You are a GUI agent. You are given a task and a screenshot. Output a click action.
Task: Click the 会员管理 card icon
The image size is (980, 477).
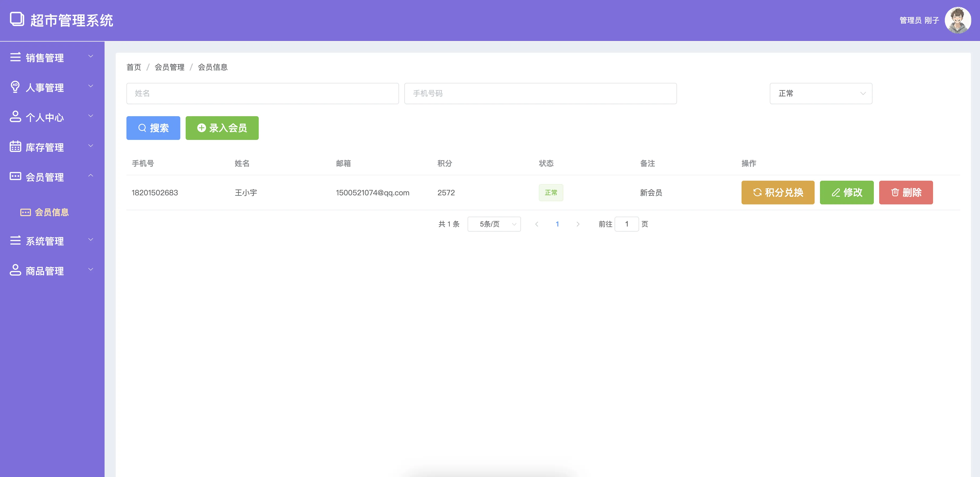click(15, 176)
